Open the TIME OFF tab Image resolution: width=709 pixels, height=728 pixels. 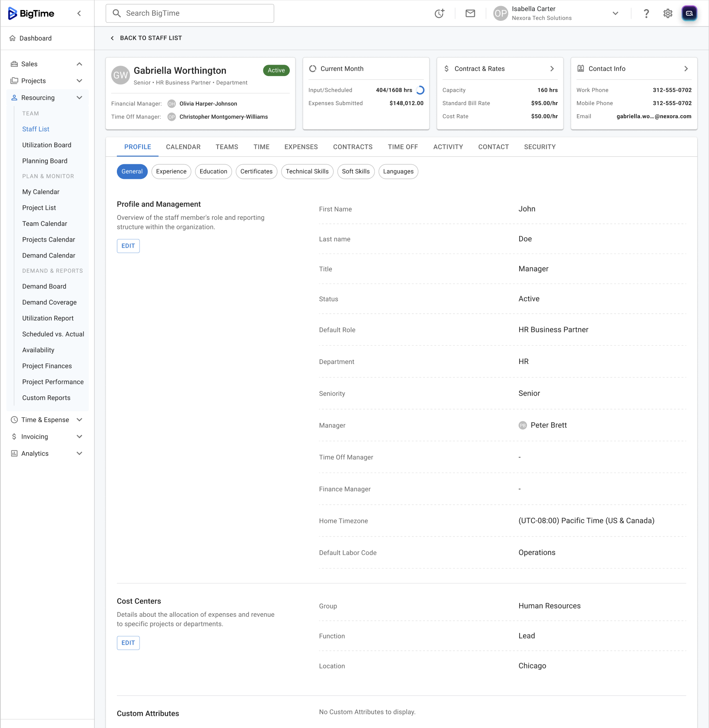tap(402, 147)
